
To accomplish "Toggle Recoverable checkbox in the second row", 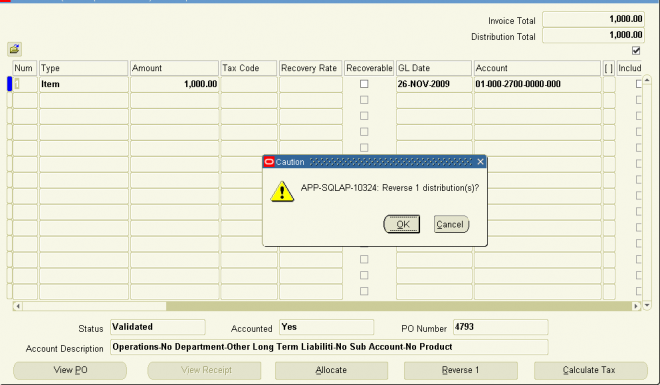I will coord(364,100).
